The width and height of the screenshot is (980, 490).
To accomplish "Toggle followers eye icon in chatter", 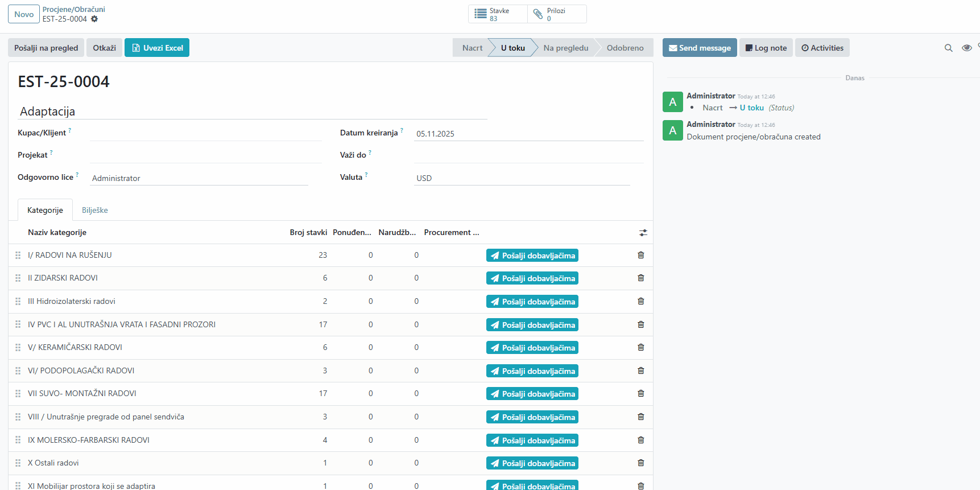I will 966,48.
